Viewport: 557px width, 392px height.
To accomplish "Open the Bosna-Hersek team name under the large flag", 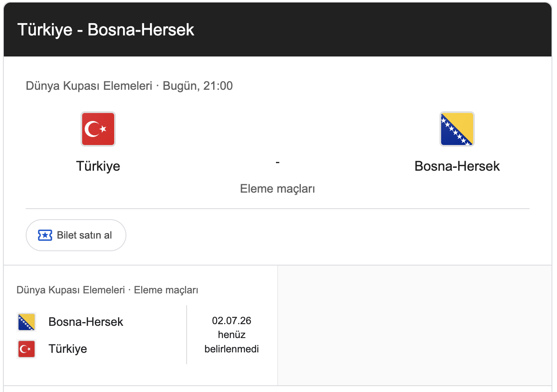I will point(457,166).
